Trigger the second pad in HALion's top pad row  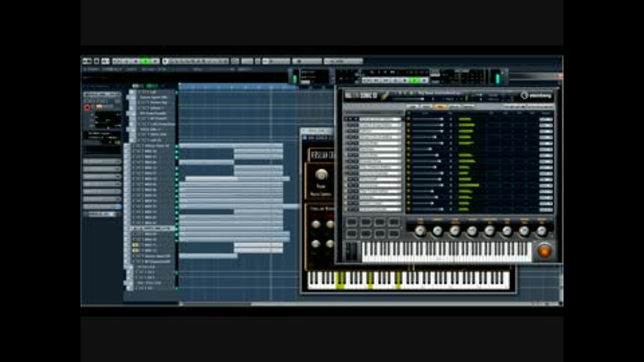pos(366,222)
